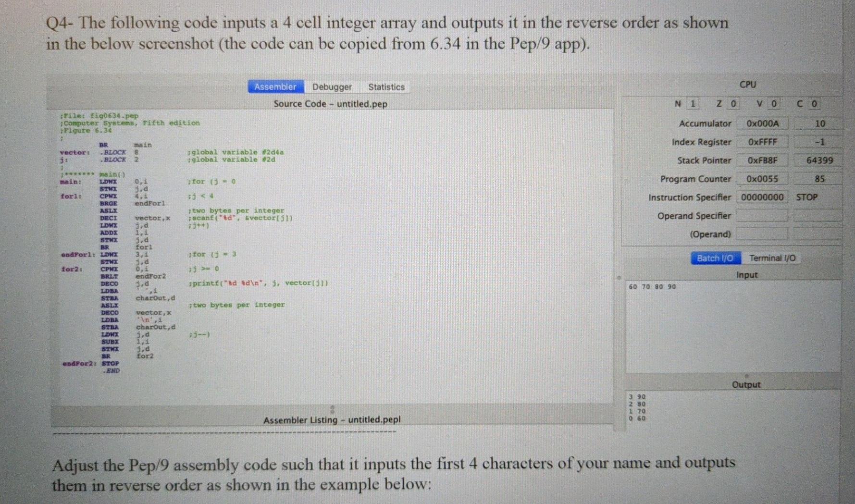Open the Statistics tab
Image resolution: width=855 pixels, height=504 pixels.
pyautogui.click(x=386, y=87)
